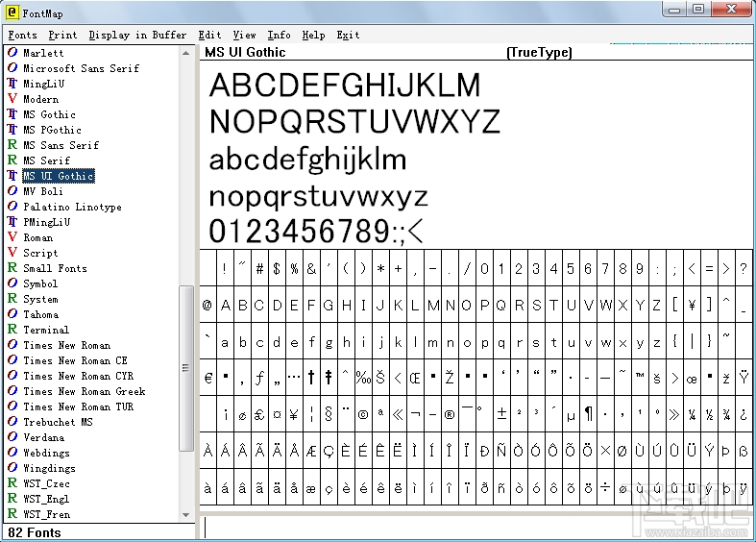756x542 pixels.
Task: Select the Tahoma font
Action: tap(41, 314)
